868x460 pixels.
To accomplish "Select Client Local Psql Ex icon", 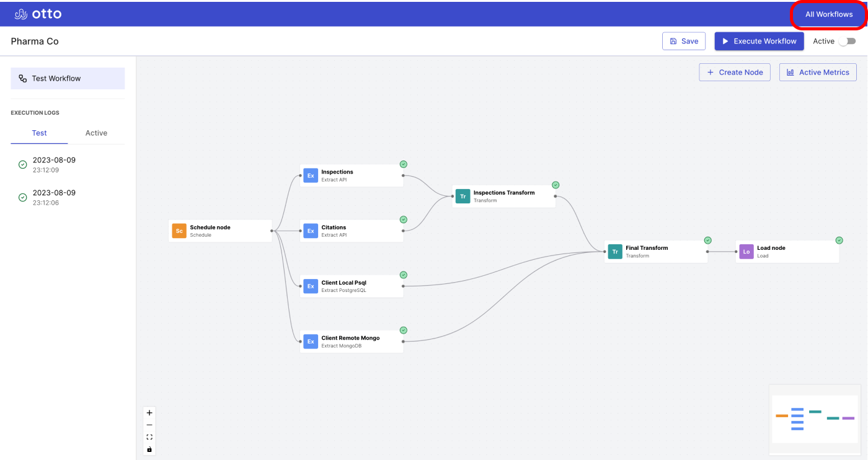I will coord(311,286).
